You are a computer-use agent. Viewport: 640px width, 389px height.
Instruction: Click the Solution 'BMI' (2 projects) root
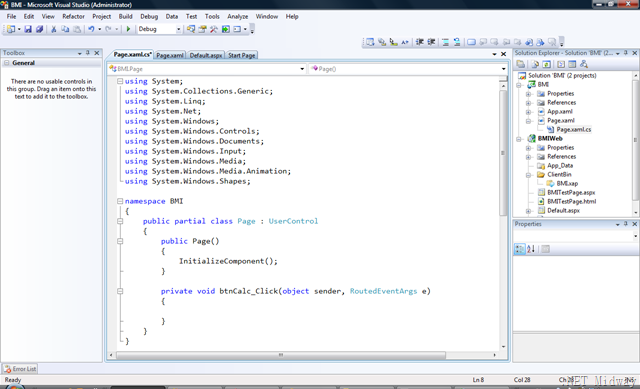point(562,76)
